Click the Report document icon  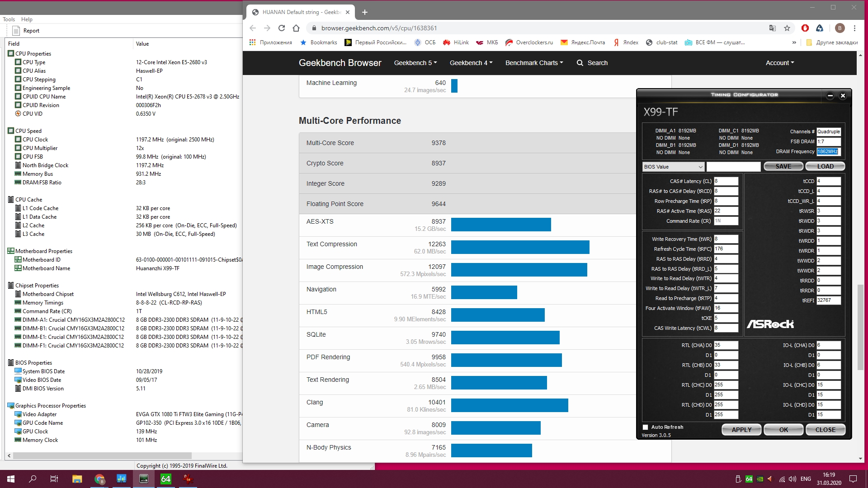tap(16, 31)
